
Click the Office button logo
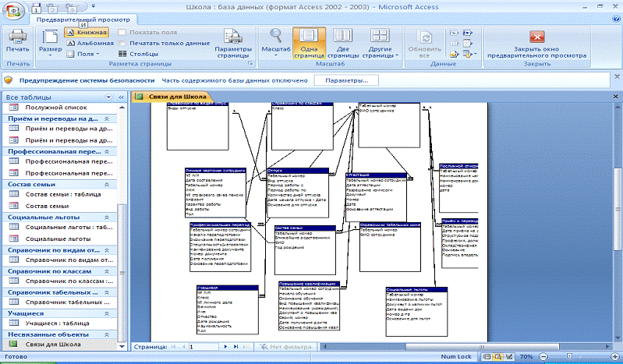[15, 12]
